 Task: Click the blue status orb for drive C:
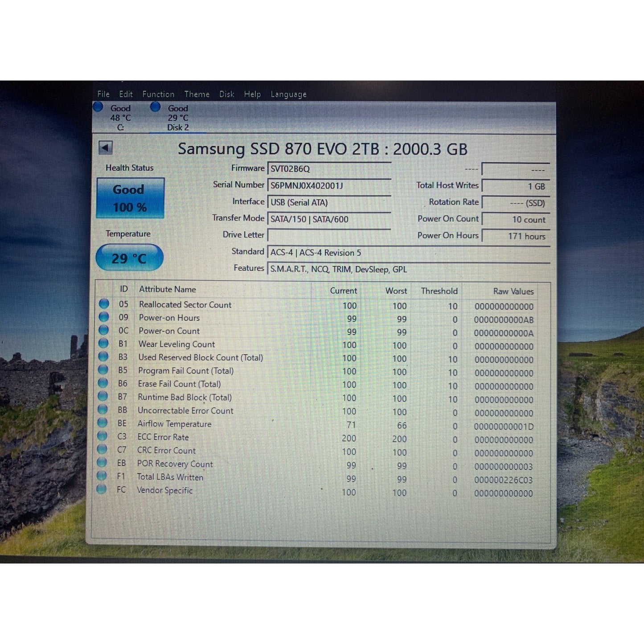pos(98,107)
